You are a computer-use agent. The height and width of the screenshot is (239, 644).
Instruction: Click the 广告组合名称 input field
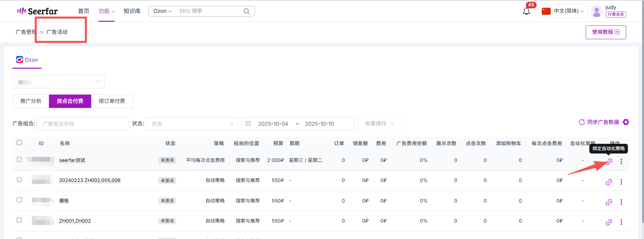point(83,124)
